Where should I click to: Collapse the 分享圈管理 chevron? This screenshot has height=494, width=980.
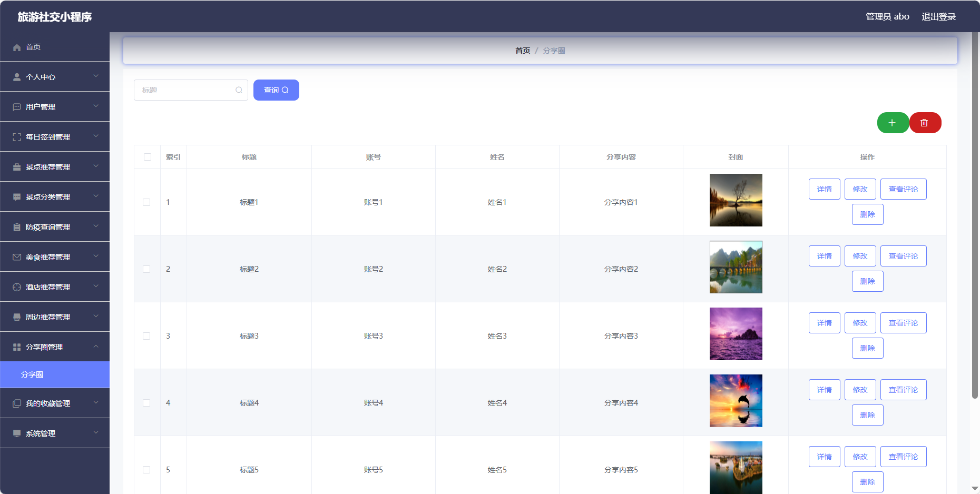[x=96, y=346]
